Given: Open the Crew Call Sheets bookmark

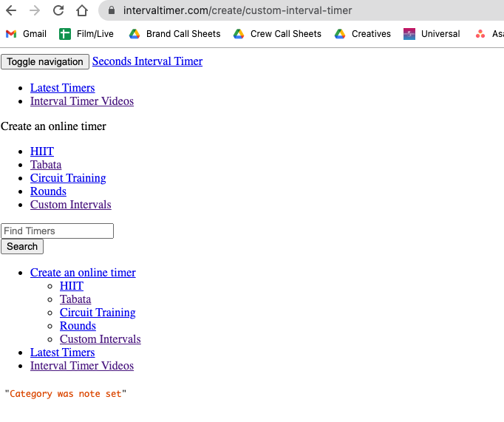Looking at the screenshot, I should click(277, 34).
